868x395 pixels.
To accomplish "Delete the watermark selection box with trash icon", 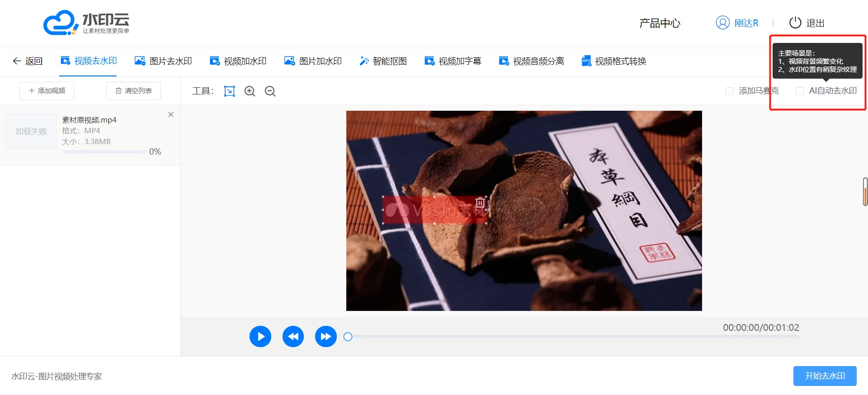I will pyautogui.click(x=480, y=202).
